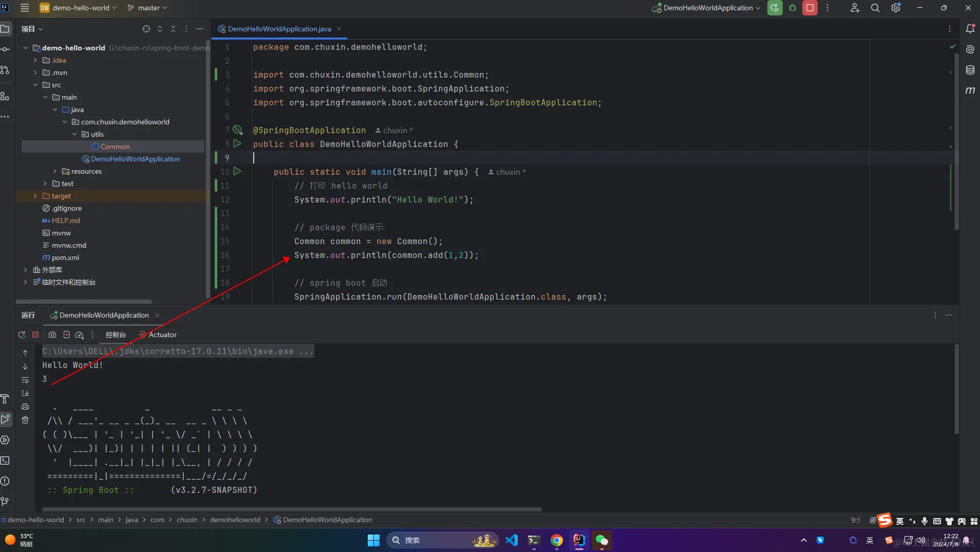Click Select Opened File target icon
The image size is (980, 552).
146,29
